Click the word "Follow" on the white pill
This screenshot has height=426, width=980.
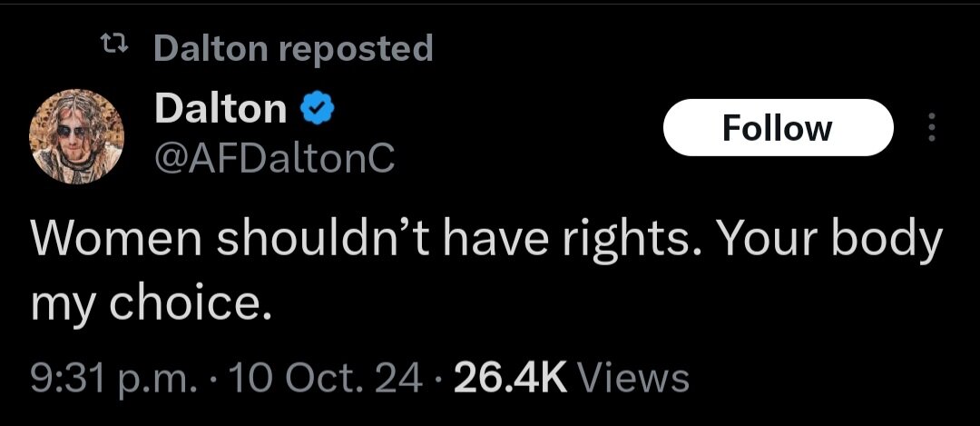click(x=778, y=128)
